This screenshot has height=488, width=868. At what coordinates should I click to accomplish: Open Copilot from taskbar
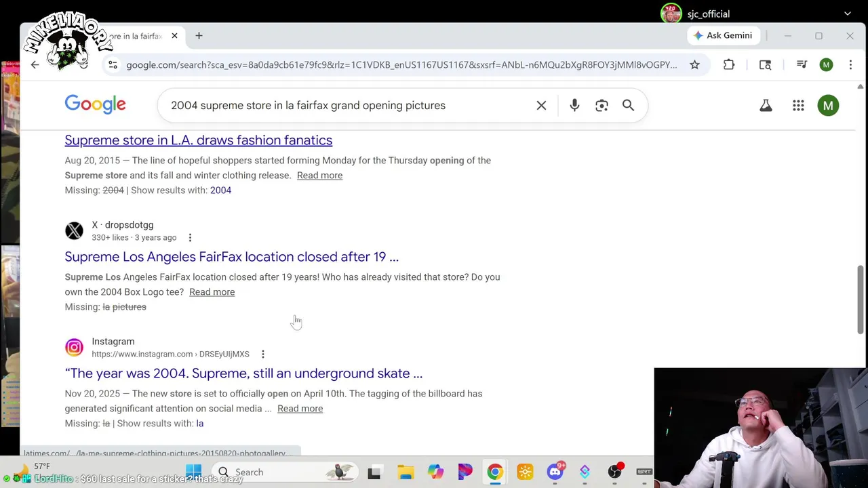pos(435,472)
